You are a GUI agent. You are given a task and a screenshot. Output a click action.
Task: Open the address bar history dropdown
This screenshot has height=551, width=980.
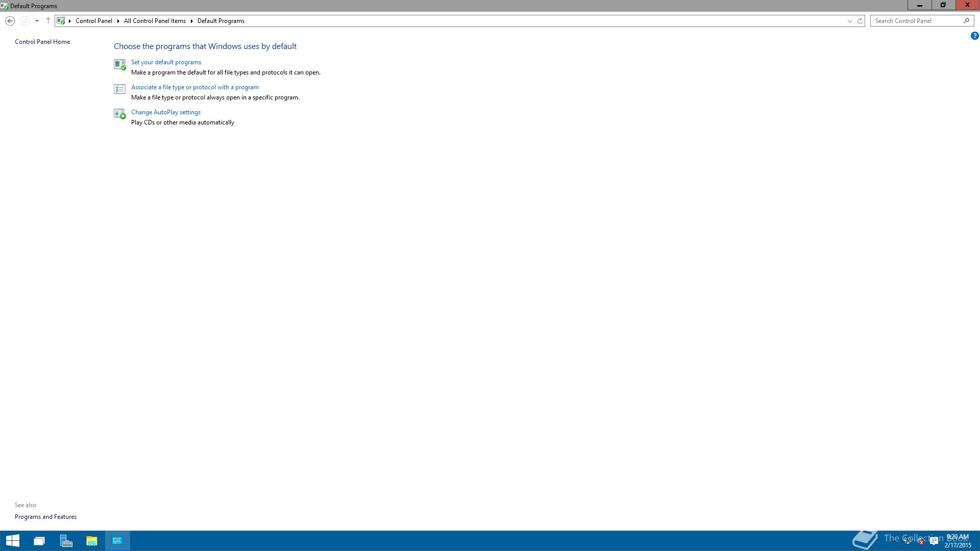click(x=850, y=21)
